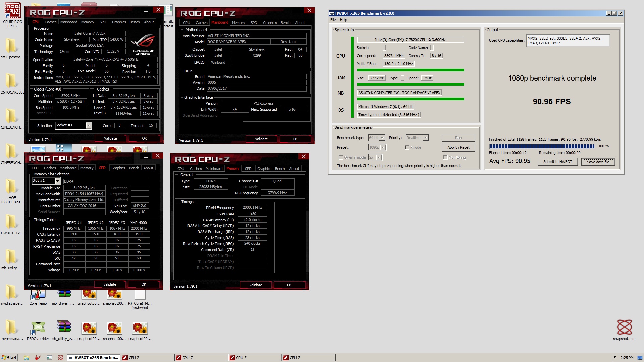Click the XMP-4000 timings column header
Viewport: 644px width, 362px height.
[139, 223]
